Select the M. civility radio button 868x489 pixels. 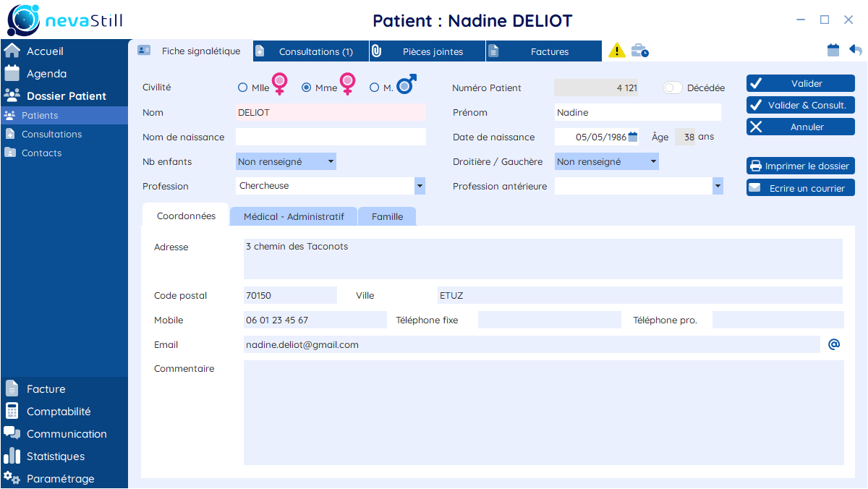tap(374, 88)
